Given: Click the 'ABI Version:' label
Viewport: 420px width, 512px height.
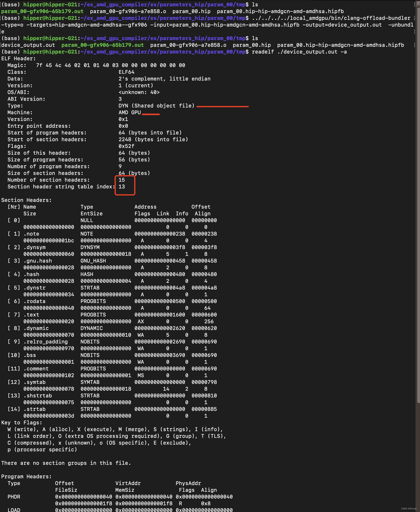Looking at the screenshot, I should [26, 99].
